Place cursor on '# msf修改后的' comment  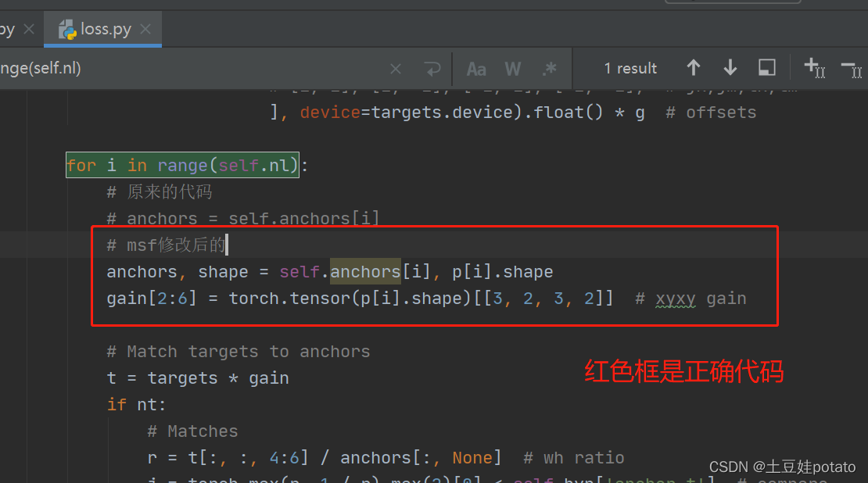pos(166,245)
